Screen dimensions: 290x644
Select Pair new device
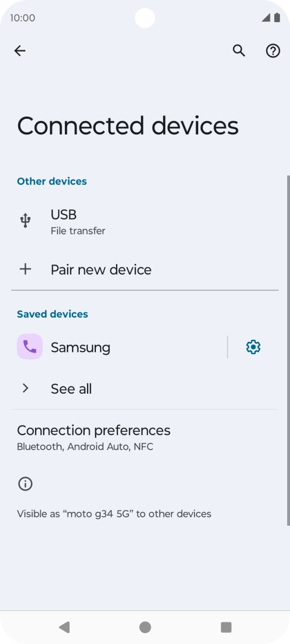[101, 268]
